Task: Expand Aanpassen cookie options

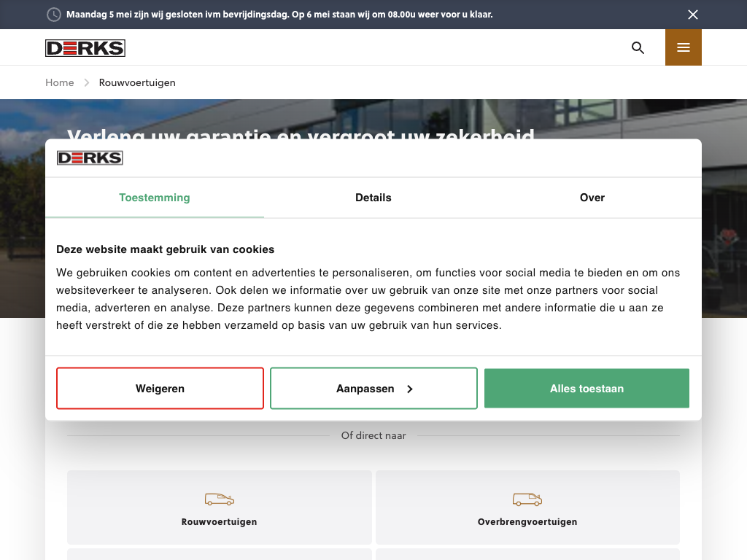Action: (x=373, y=389)
